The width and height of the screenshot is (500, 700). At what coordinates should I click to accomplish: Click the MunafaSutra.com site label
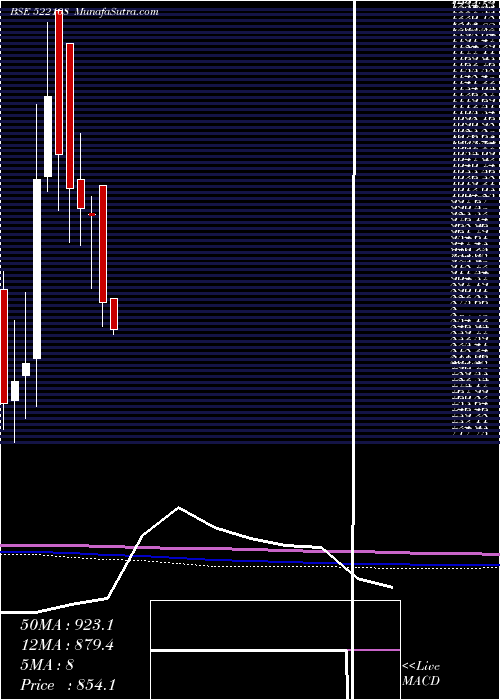point(116,12)
